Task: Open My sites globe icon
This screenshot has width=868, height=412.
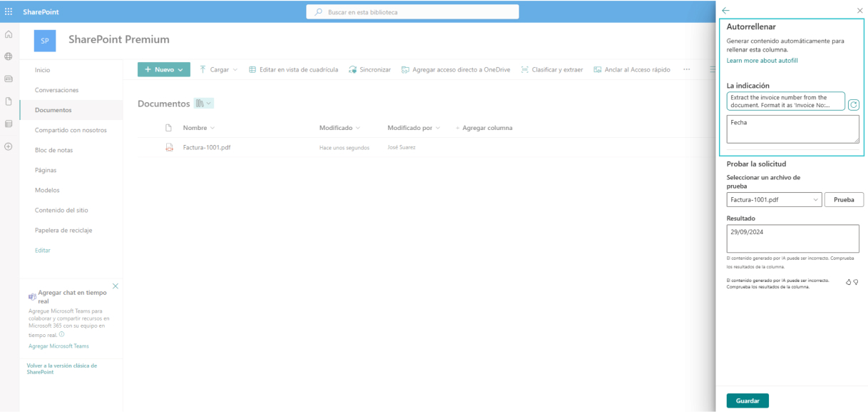Action: pos(9,56)
